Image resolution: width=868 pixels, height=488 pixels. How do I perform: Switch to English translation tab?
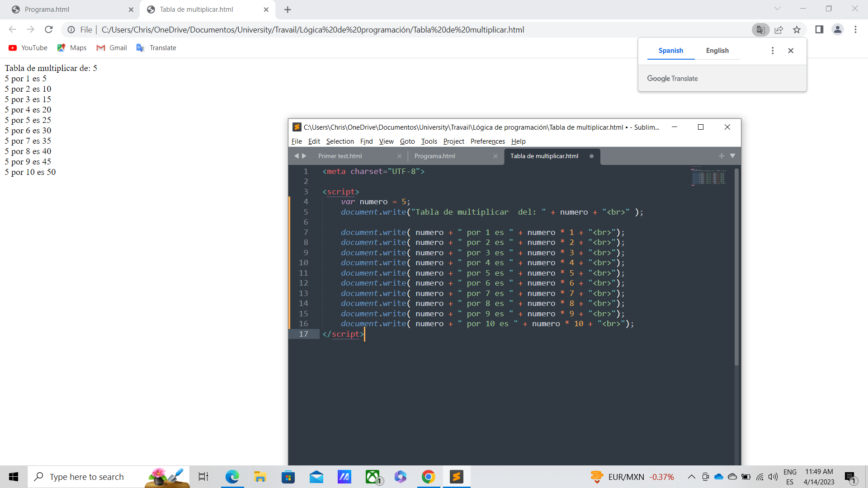coord(717,50)
